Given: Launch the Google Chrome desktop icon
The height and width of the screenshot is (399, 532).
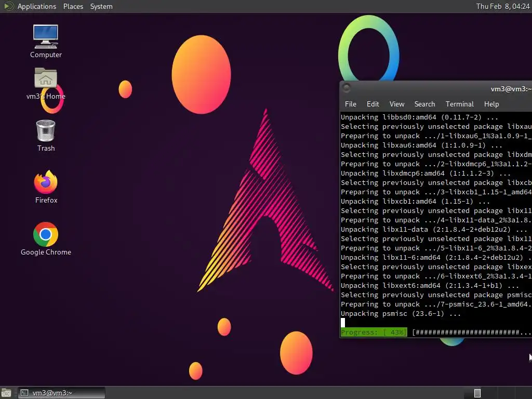Looking at the screenshot, I should pos(46,239).
